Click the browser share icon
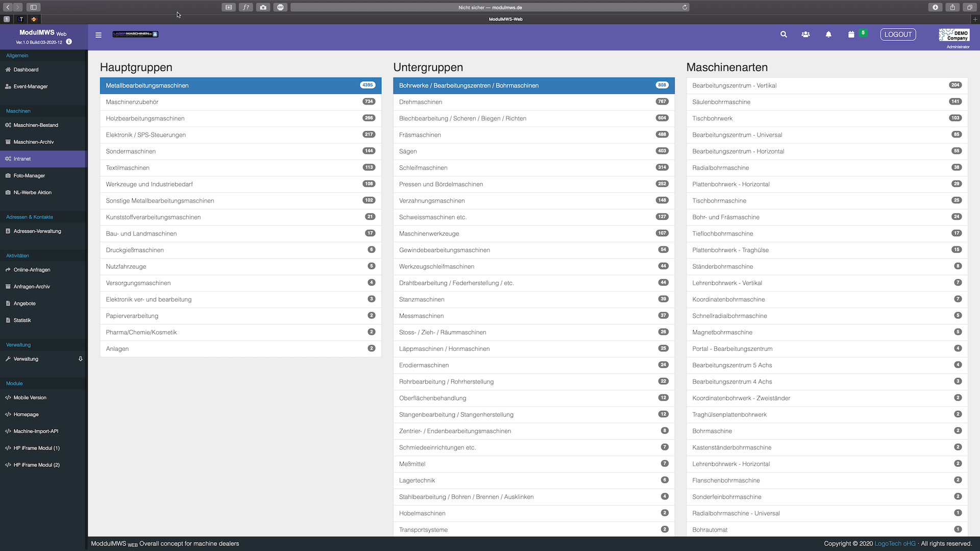Image resolution: width=980 pixels, height=551 pixels. coord(952,7)
